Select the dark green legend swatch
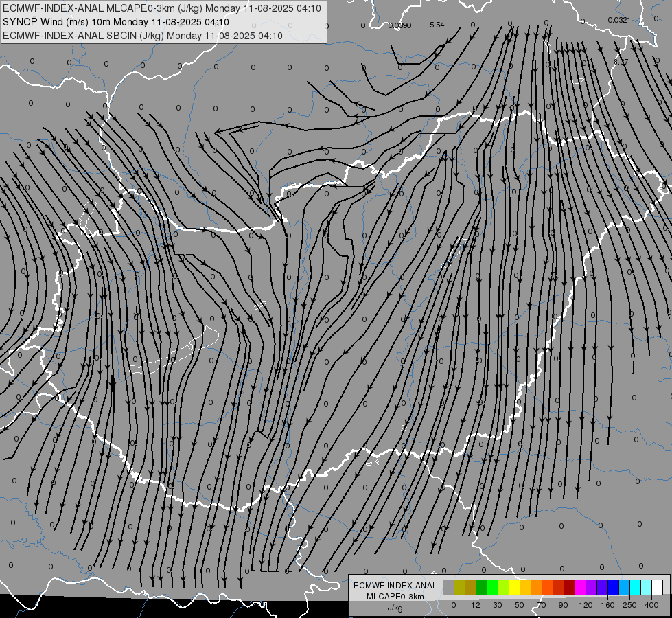This screenshot has height=618, width=672. pyautogui.click(x=482, y=587)
